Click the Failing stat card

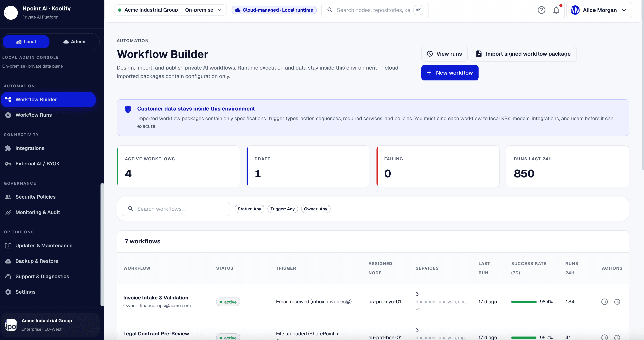tap(438, 166)
